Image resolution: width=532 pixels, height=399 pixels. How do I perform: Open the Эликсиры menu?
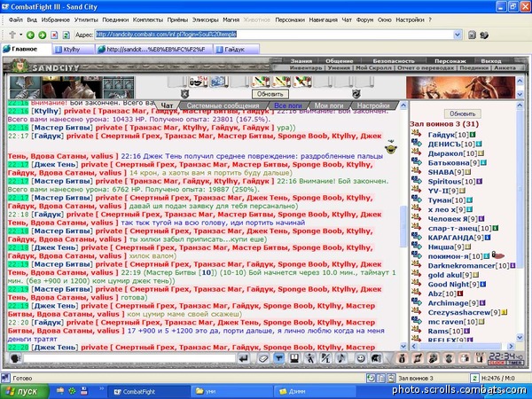click(x=206, y=20)
